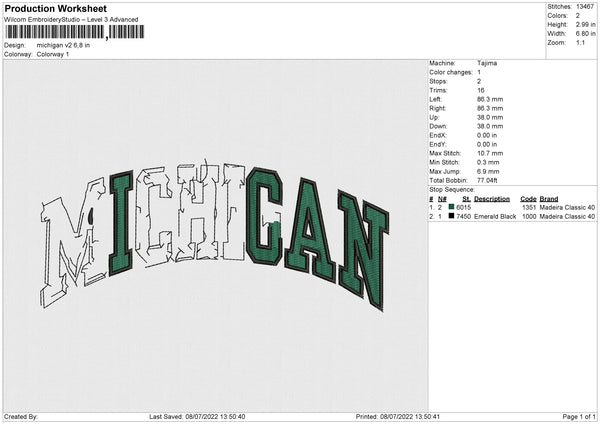Screen dimensions: 600x424
Task: Click the Production Worksheet title
Action: [56, 8]
